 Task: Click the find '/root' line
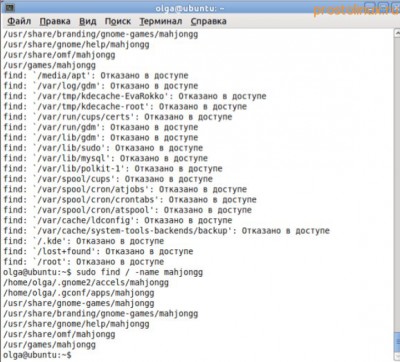point(83,262)
